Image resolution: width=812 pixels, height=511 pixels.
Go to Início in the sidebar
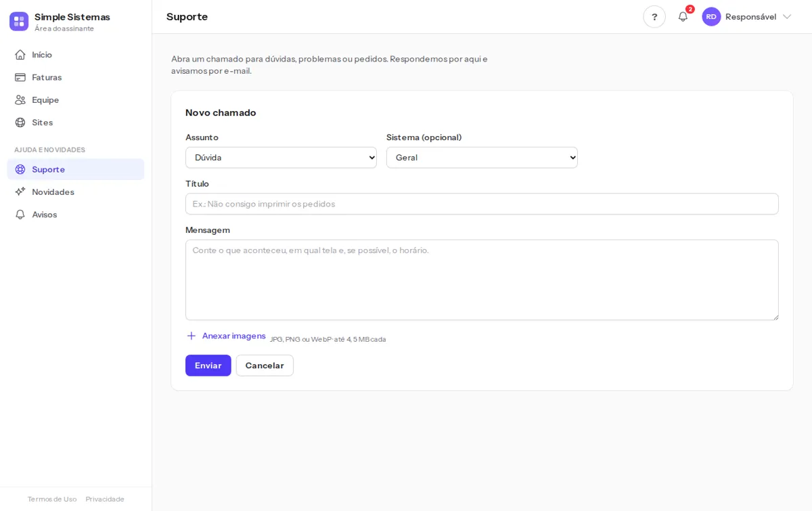tap(76, 55)
